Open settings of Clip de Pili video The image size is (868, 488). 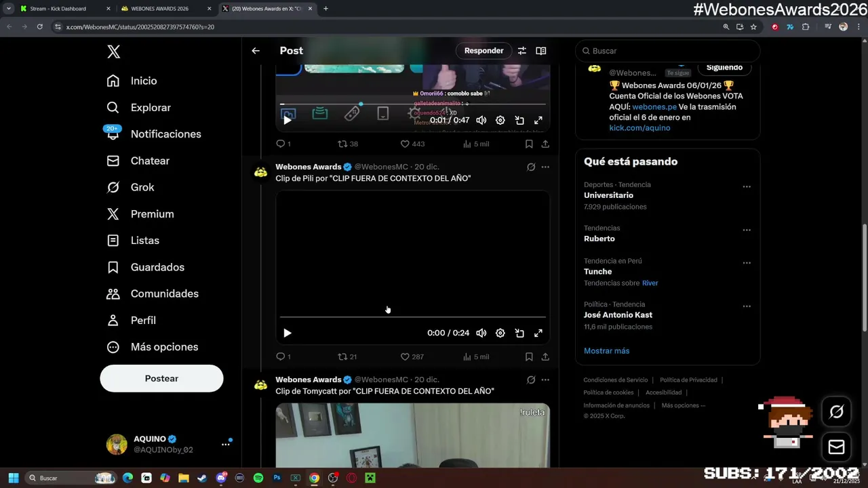click(x=500, y=333)
